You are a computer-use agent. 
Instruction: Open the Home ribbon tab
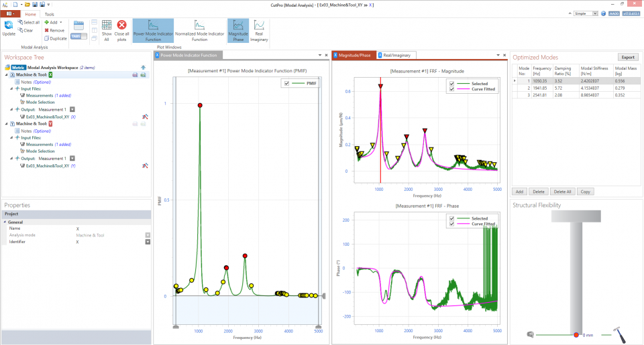coord(30,14)
